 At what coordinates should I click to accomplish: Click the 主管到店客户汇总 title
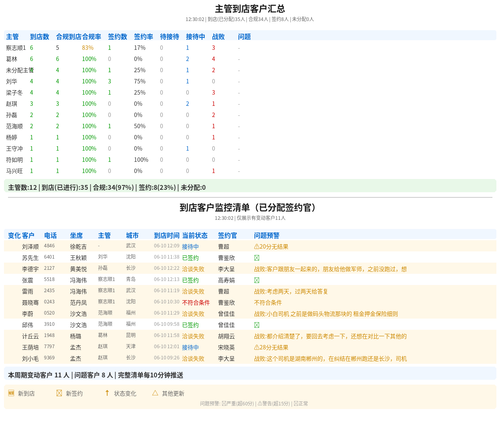[250, 9]
